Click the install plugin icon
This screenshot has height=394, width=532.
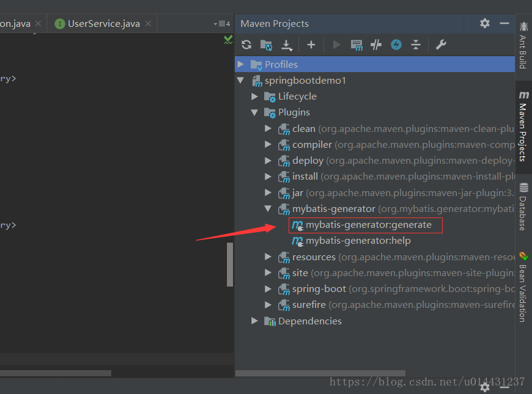pos(284,177)
